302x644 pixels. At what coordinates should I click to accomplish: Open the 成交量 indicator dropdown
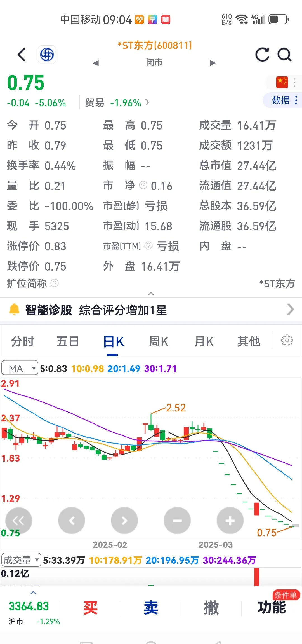click(21, 560)
